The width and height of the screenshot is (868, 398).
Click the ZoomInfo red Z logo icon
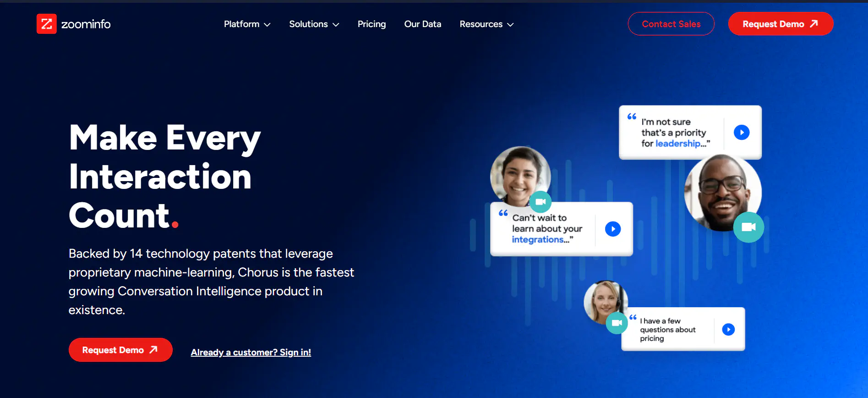click(x=47, y=24)
